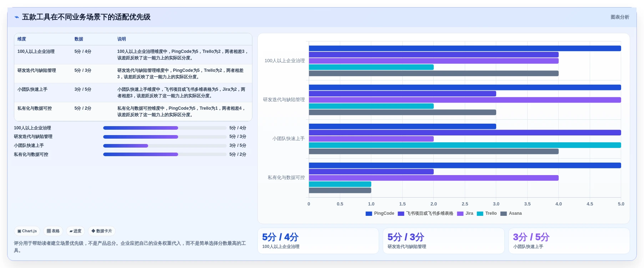This screenshot has height=268, width=644.
Task: Click the 2.5 tick on the chart x-axis
Action: click(x=465, y=204)
